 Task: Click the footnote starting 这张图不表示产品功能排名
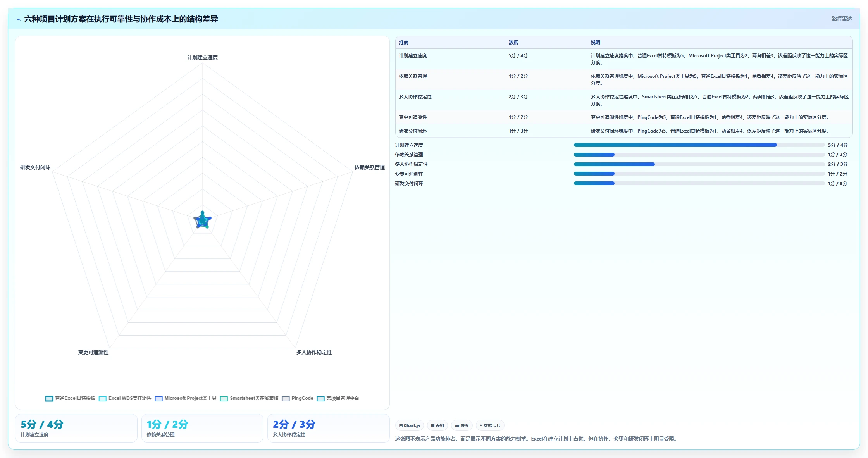point(536,439)
